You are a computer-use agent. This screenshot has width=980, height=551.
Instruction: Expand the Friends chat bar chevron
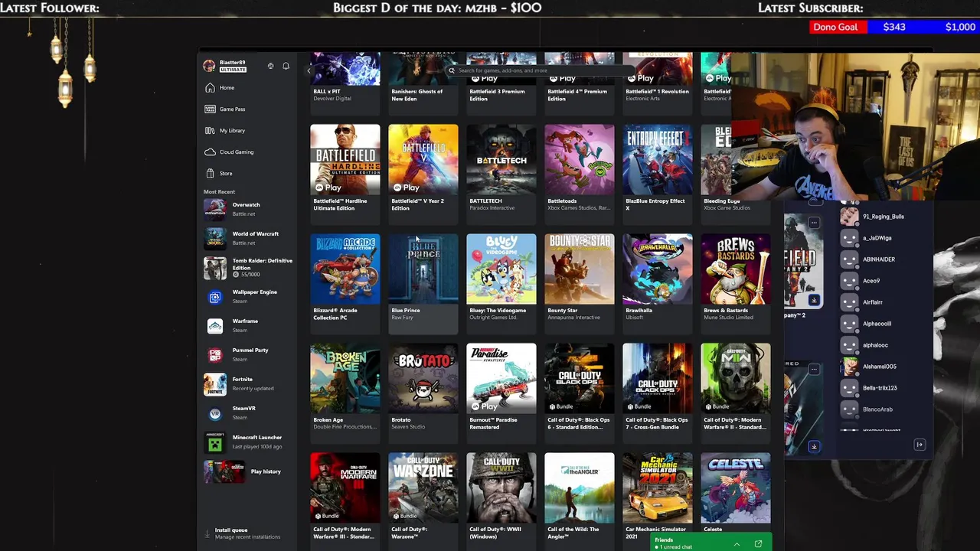737,544
